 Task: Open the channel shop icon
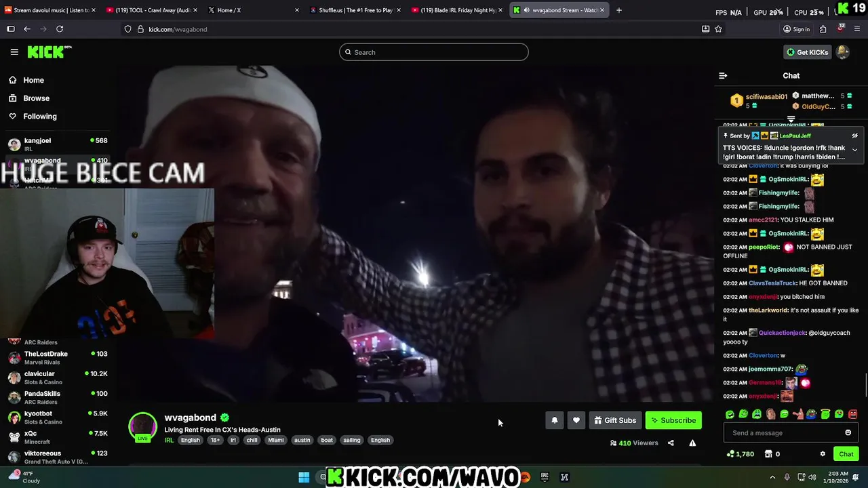(768, 454)
